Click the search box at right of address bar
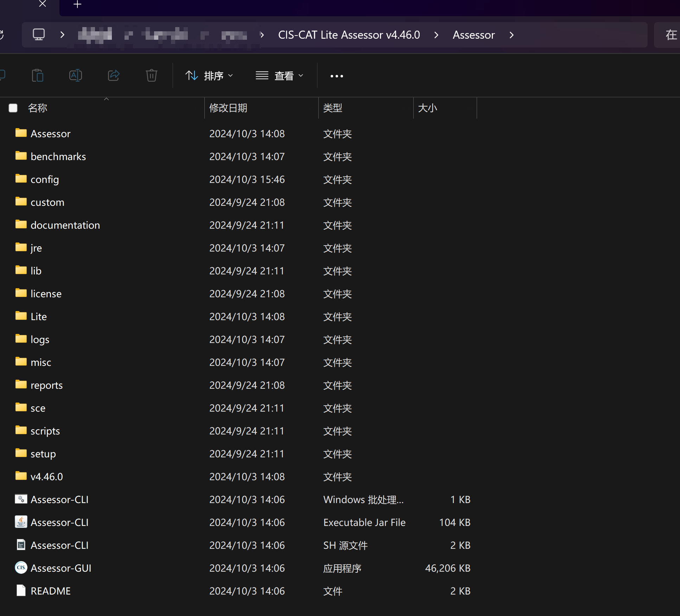 (667, 35)
